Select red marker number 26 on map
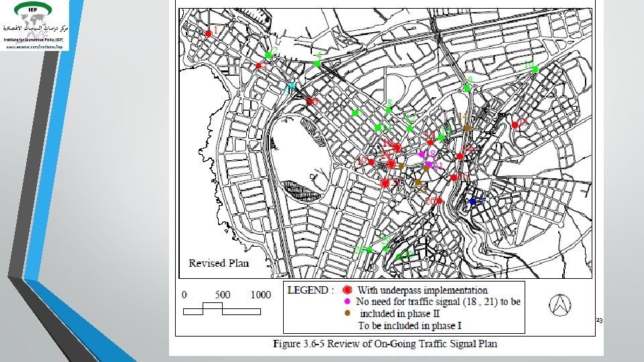The height and width of the screenshot is (362, 644). click(439, 200)
